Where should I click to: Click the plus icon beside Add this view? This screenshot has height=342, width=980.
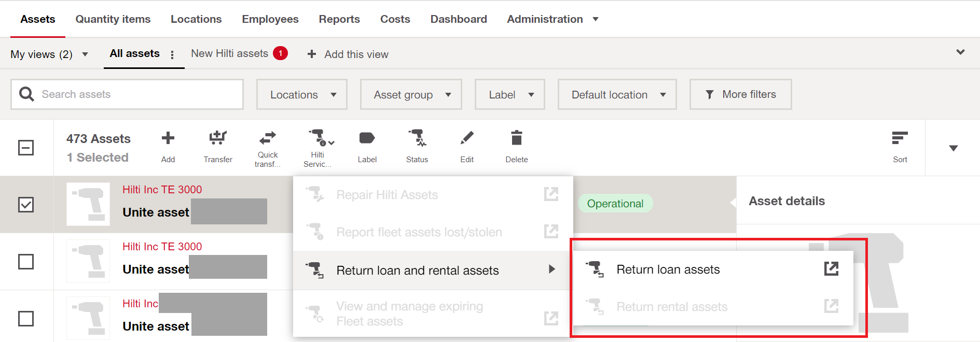[x=312, y=54]
